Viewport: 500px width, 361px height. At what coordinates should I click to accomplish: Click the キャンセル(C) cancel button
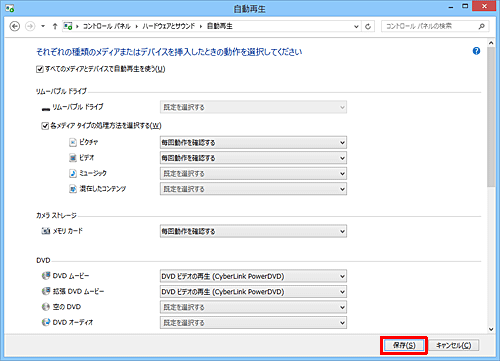coord(454,345)
